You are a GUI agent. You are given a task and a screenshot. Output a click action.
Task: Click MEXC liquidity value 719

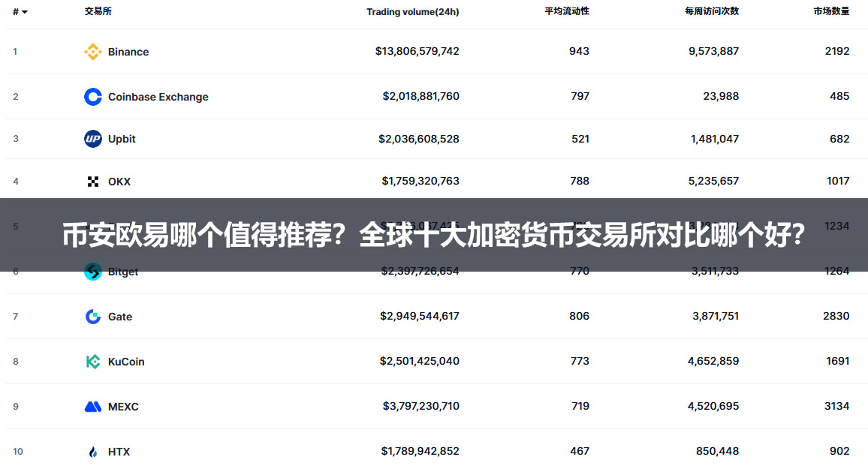click(580, 406)
